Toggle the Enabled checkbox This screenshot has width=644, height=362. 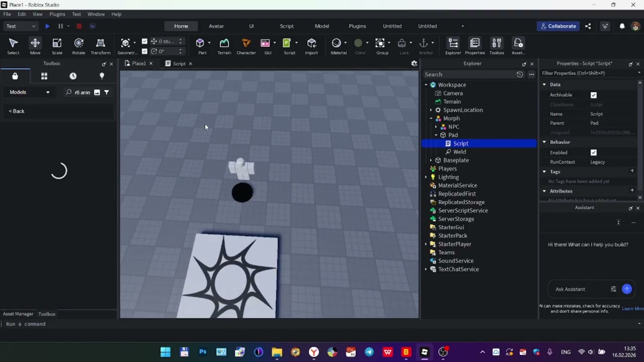(594, 153)
